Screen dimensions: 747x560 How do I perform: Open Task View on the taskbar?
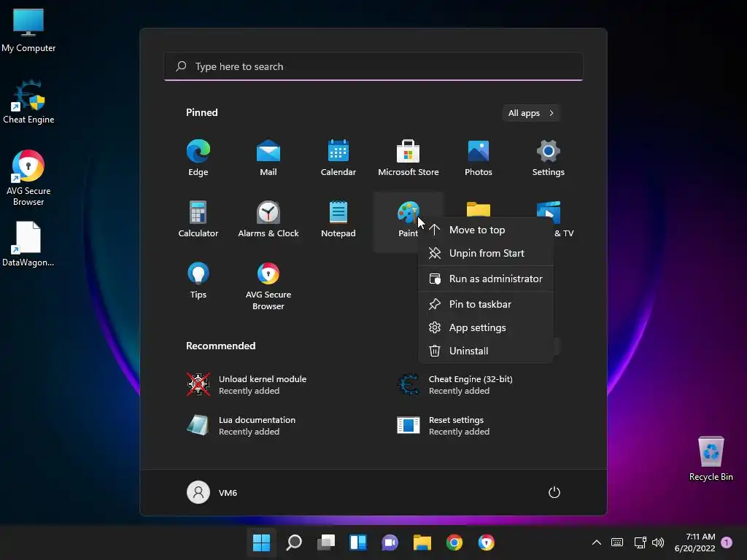[326, 542]
